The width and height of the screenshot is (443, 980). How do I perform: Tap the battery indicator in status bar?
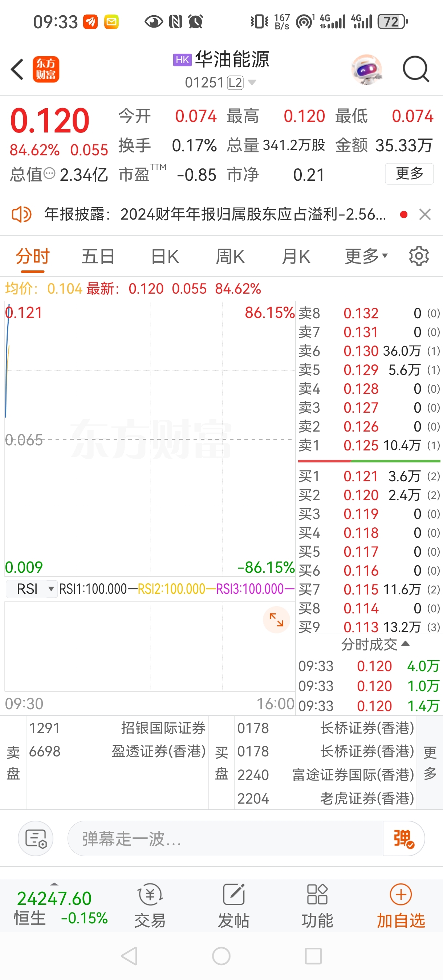pyautogui.click(x=393, y=22)
